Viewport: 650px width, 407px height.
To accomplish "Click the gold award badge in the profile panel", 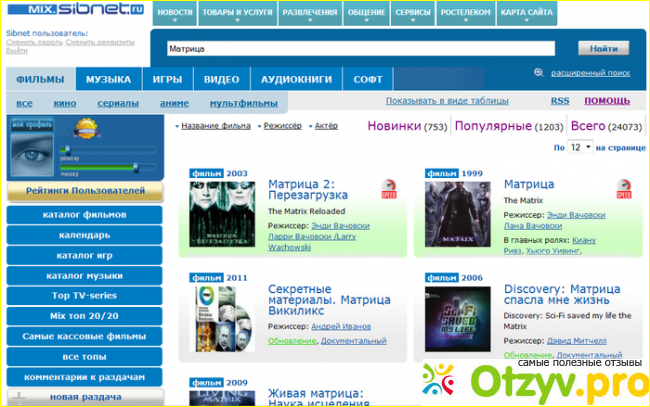I will click(x=87, y=128).
